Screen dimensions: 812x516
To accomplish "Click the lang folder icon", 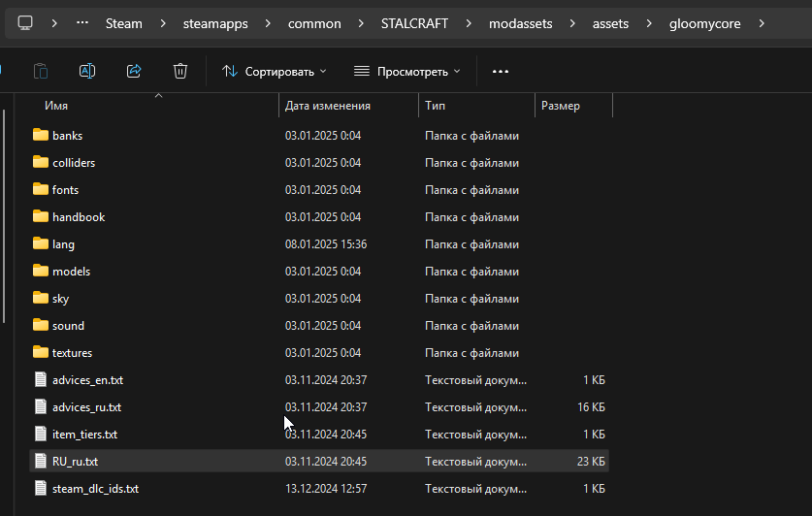I will 41,244.
